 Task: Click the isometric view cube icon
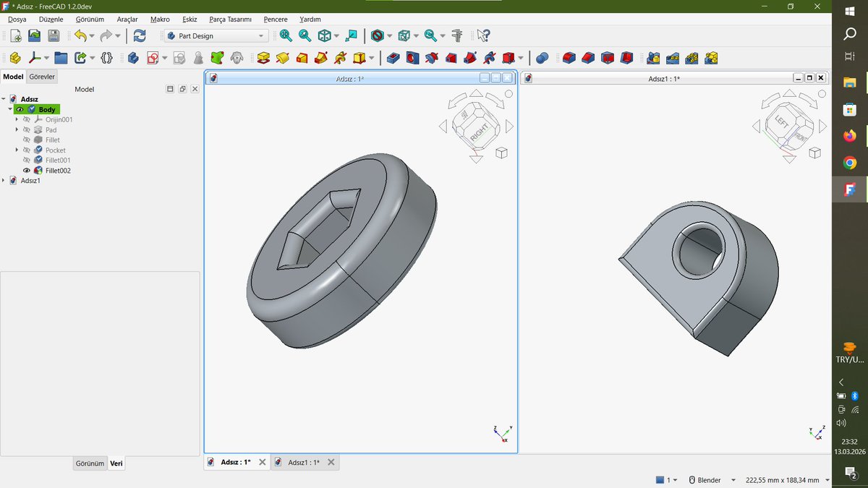tap(325, 35)
